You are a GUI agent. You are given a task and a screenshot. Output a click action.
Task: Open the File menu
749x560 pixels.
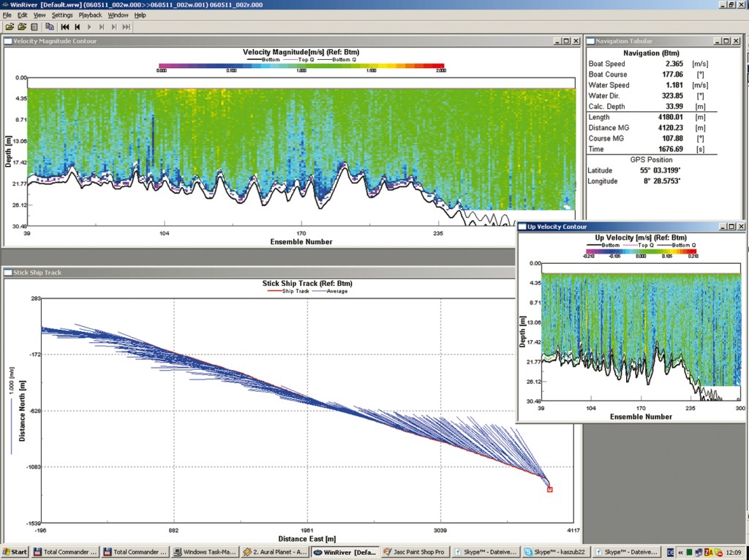pyautogui.click(x=7, y=15)
